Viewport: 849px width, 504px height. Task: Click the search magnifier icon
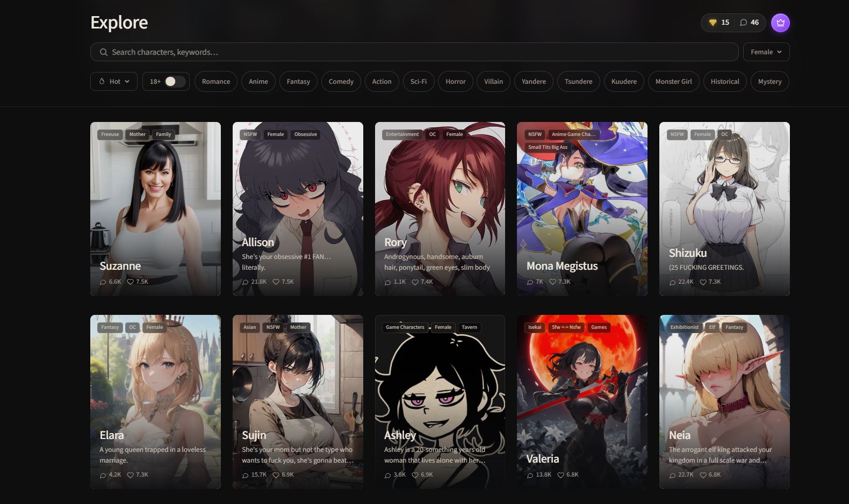pos(103,52)
